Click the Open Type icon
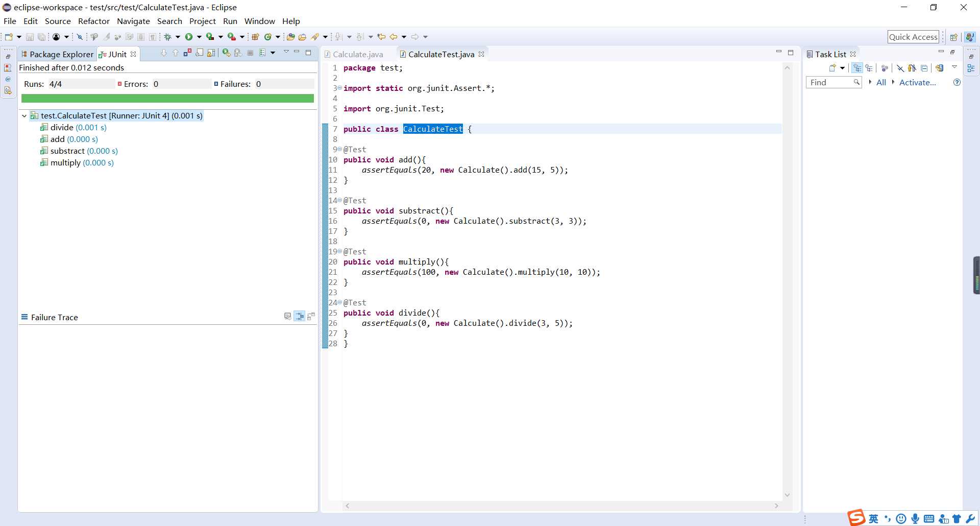The height and width of the screenshot is (526, 980). pos(290,37)
